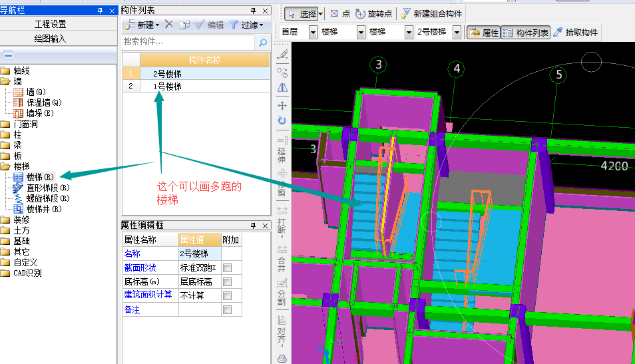Open the second 楼梯 type dropdown
635x364 pixels.
409,32
